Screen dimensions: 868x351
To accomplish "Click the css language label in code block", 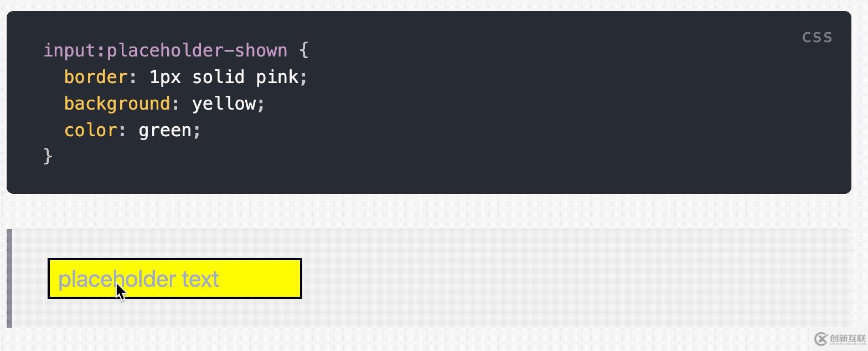I will 817,37.
